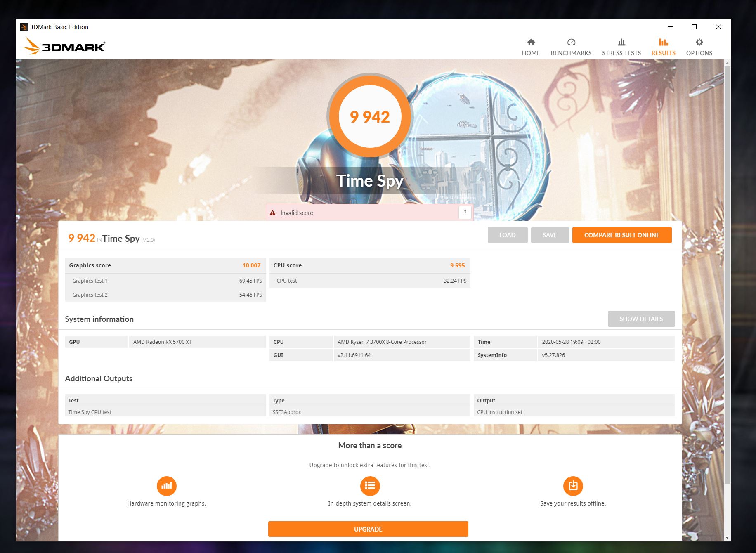Screen dimensions: 756x553
Task: Select the CPU test 32.24 FPS row
Action: [370, 281]
